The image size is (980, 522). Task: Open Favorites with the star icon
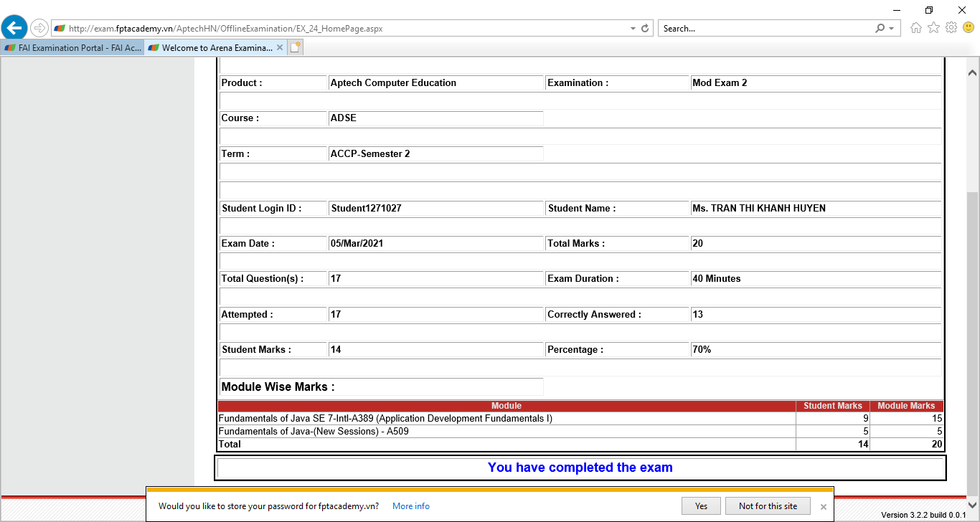(x=933, y=28)
